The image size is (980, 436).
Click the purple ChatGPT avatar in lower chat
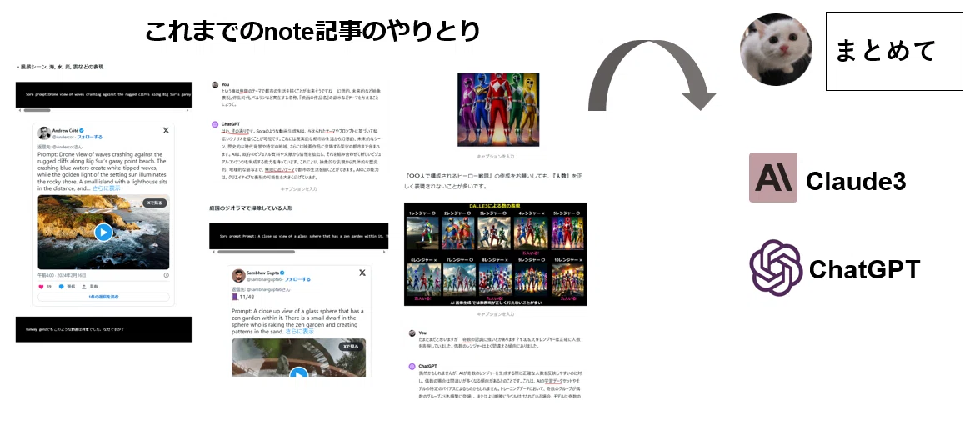[x=412, y=367]
